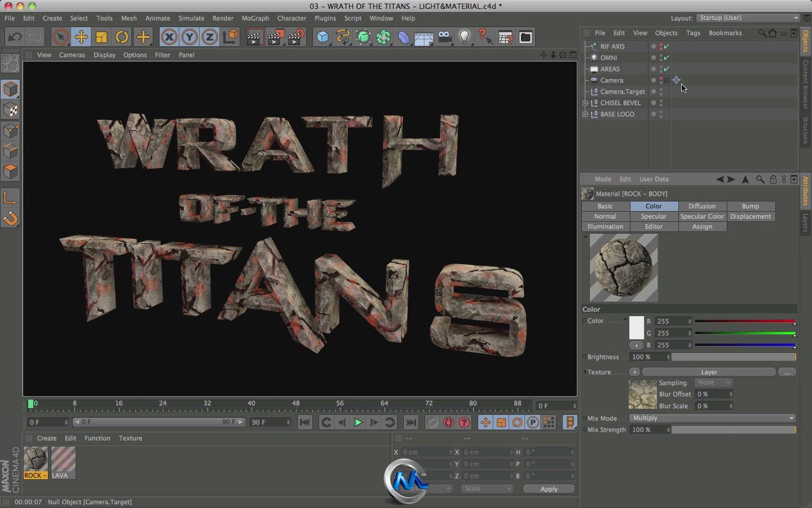812x508 pixels.
Task: Click the Apply button
Action: point(549,489)
